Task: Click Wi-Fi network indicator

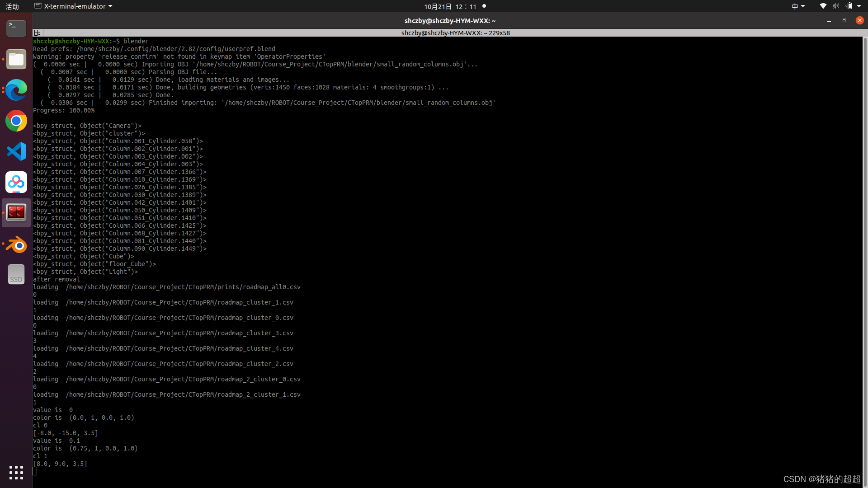Action: pos(823,6)
